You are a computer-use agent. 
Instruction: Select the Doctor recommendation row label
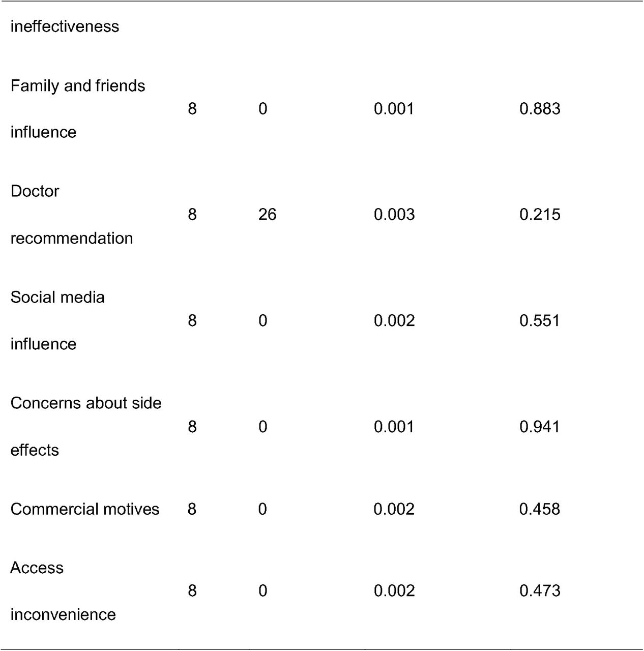pos(72,215)
